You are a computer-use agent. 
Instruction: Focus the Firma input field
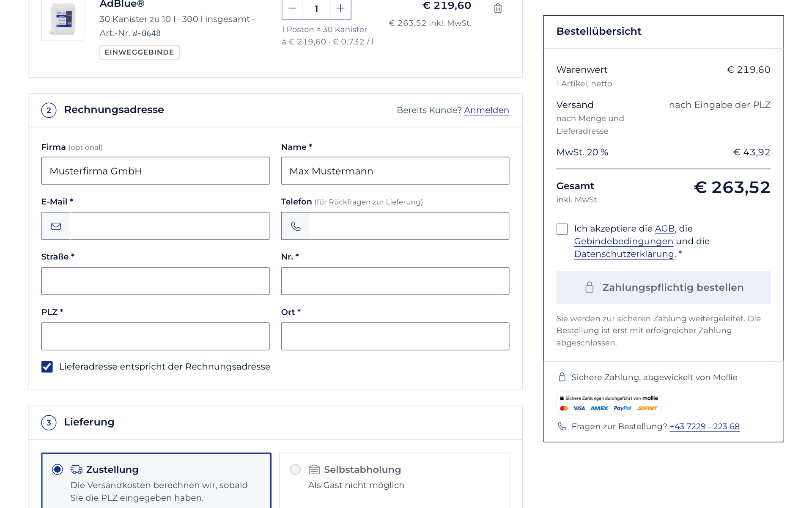155,171
